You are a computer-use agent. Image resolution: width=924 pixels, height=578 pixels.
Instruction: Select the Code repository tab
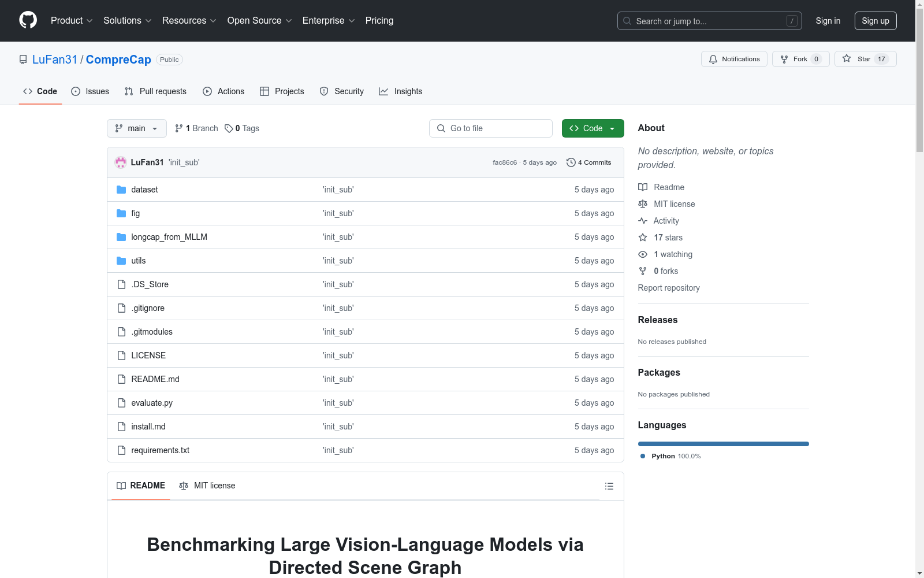(40, 91)
